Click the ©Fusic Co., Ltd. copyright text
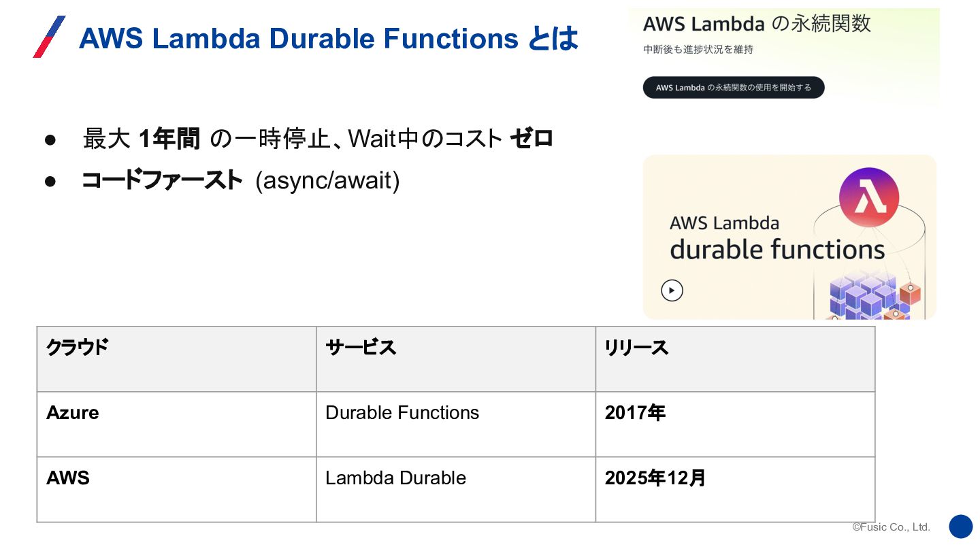Viewport: 980px width, 551px height. pos(891,527)
